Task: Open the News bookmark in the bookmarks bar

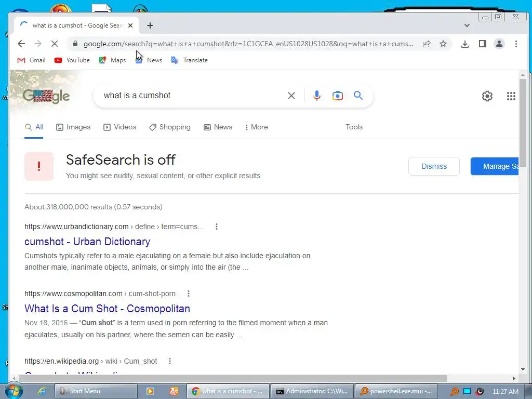Action: pyautogui.click(x=149, y=60)
